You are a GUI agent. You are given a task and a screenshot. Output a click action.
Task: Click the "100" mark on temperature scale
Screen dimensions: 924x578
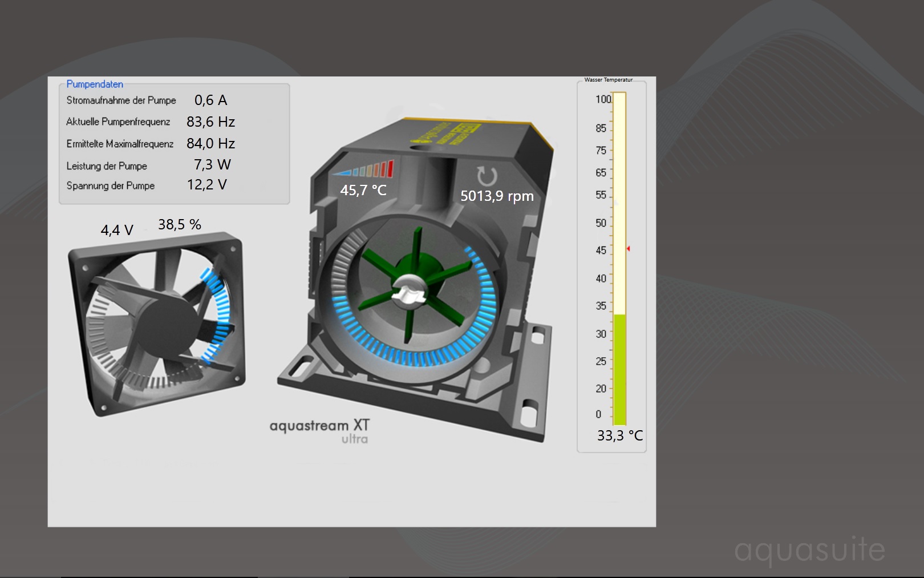(603, 99)
